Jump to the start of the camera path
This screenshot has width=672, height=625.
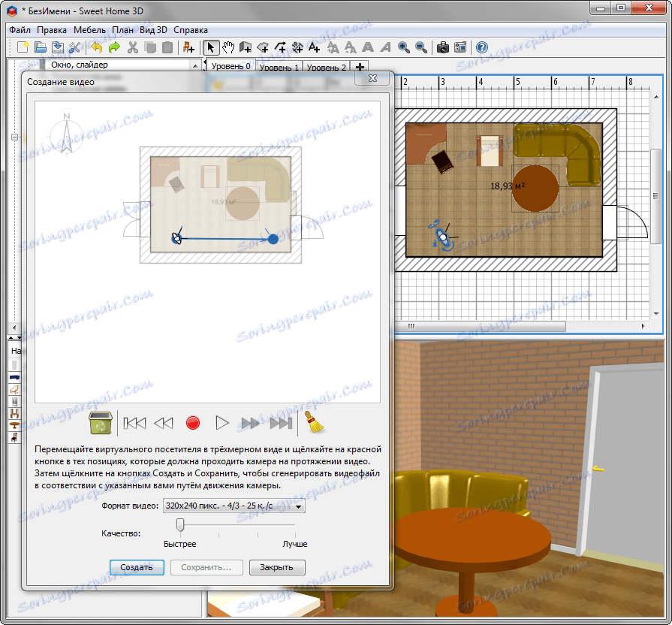point(134,423)
